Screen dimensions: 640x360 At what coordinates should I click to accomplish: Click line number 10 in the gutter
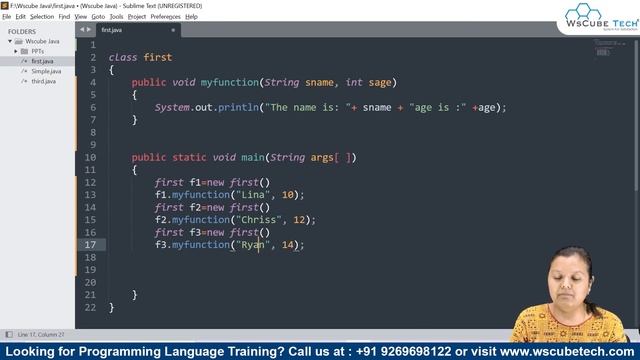90,158
